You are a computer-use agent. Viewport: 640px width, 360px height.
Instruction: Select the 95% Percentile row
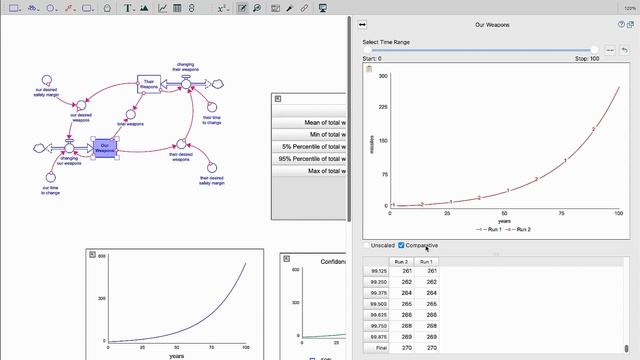click(x=309, y=158)
